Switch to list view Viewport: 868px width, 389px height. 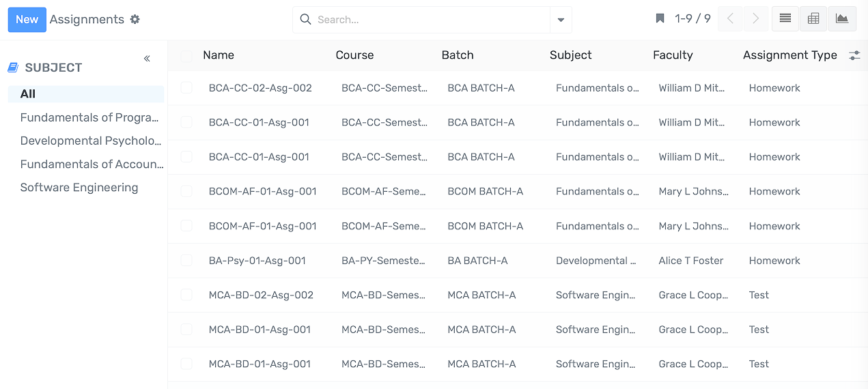785,19
